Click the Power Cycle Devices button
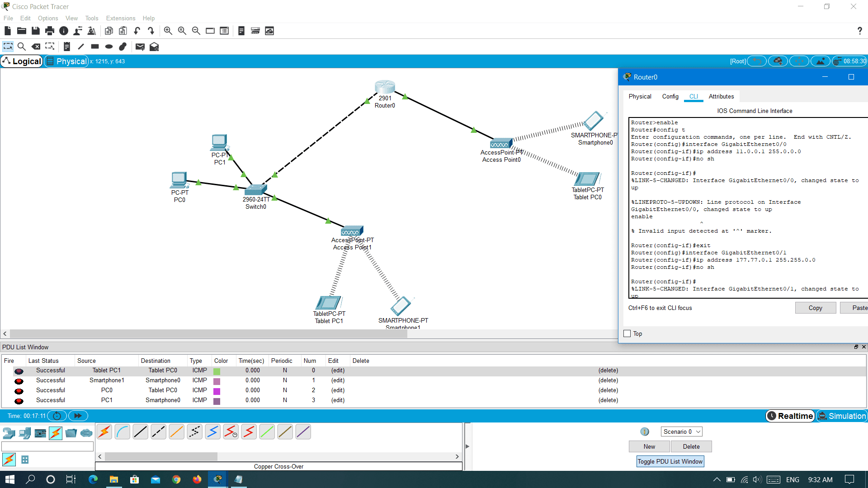Screen dimensions: 868x488 [x=57, y=416]
